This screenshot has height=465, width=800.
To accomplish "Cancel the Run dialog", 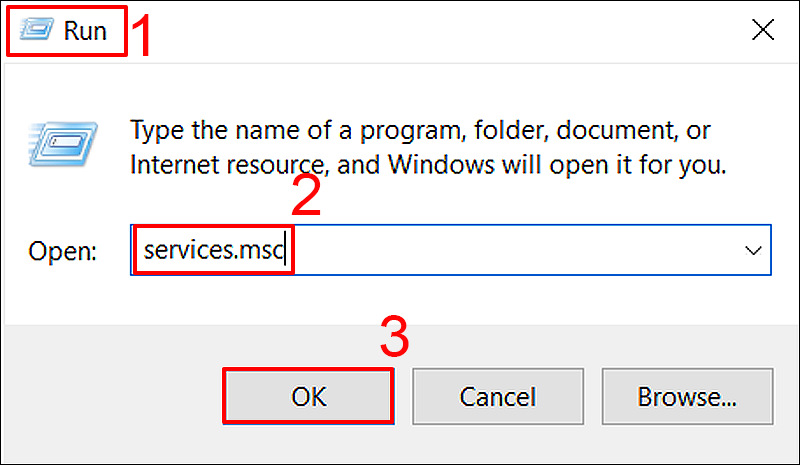I will [x=499, y=396].
